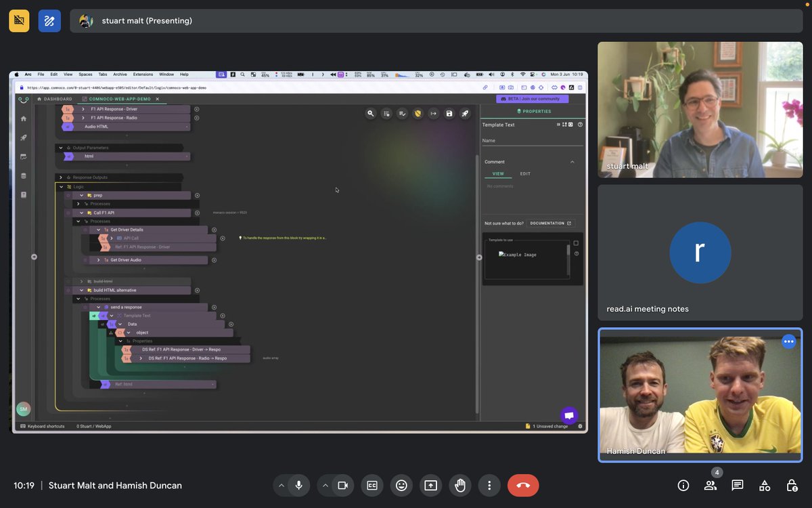Click the arrow step icon in editor toolbar

(x=433, y=113)
